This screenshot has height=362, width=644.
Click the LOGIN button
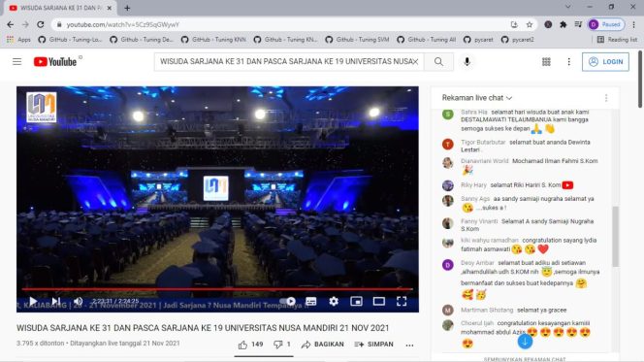tap(605, 62)
